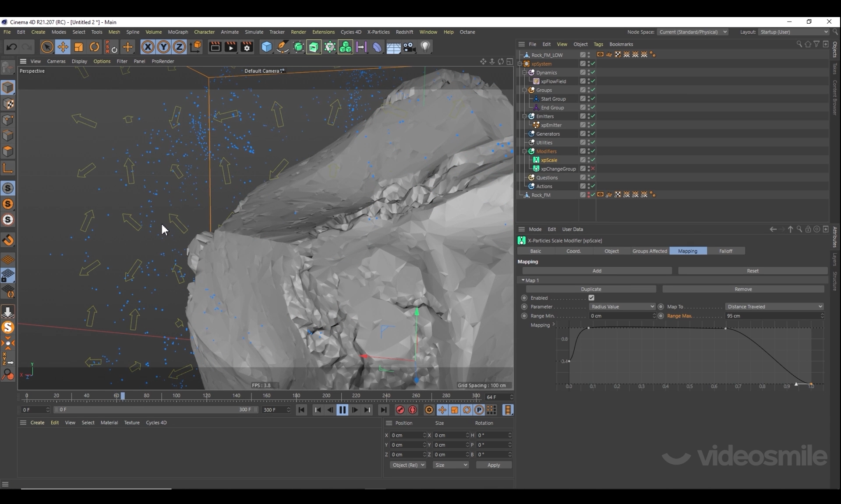Screen dimensions: 841x504
Task: Click the Light bulb object icon
Action: [x=425, y=47]
